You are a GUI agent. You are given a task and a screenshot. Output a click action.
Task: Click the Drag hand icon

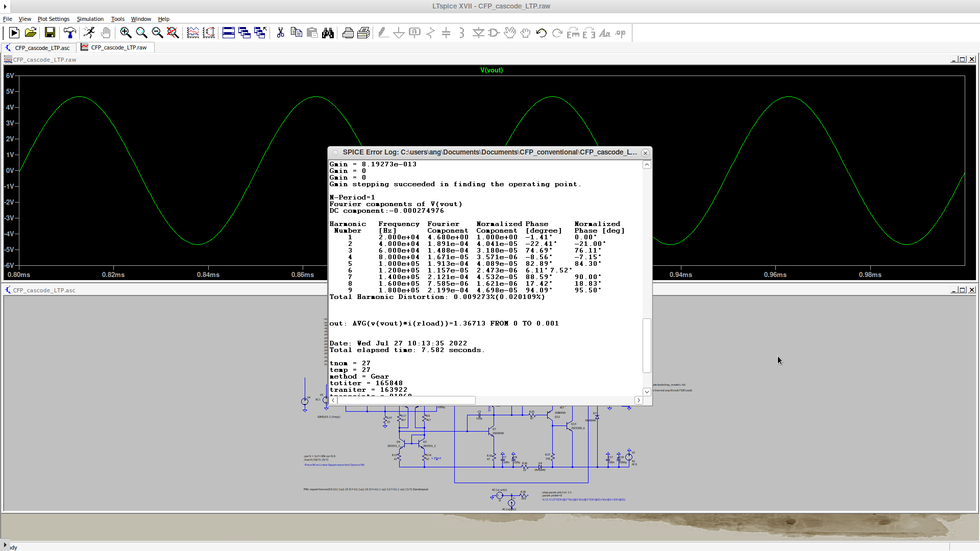pyautogui.click(x=526, y=33)
